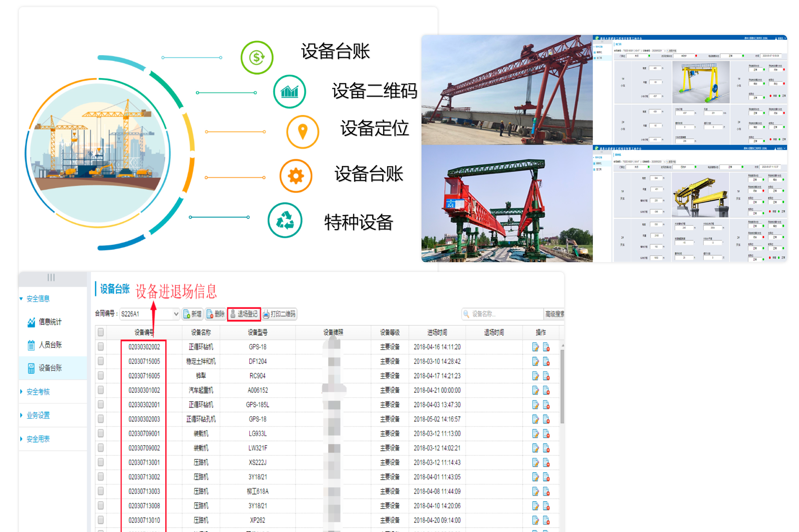Click the 退场登记 button
Image resolution: width=799 pixels, height=532 pixels.
coord(243,314)
